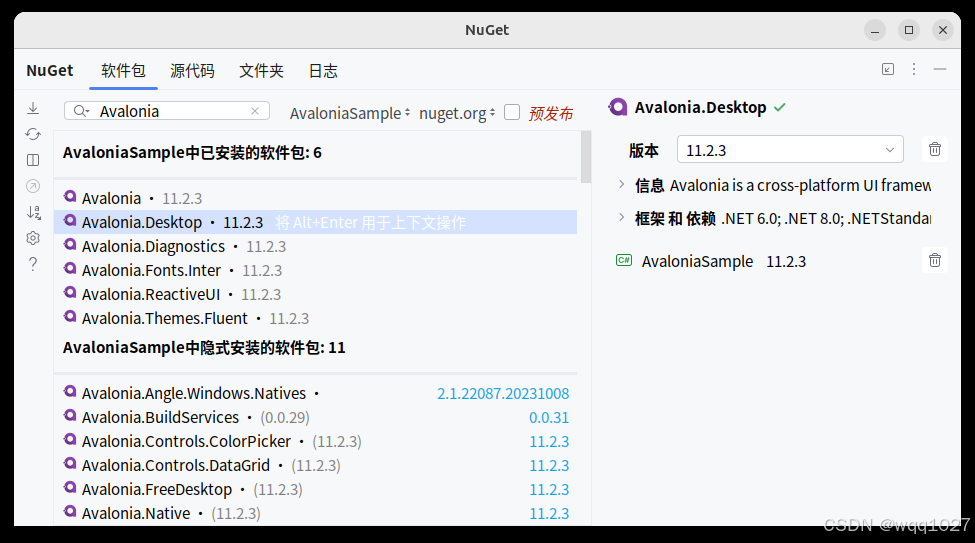The height and width of the screenshot is (543, 975).
Task: Expand the 框架 和 依赖 section
Action: [621, 217]
